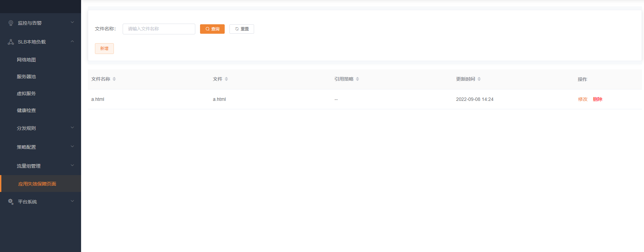The width and height of the screenshot is (644, 252).
Task: Open the 流量组管理 menu label
Action: point(29,166)
